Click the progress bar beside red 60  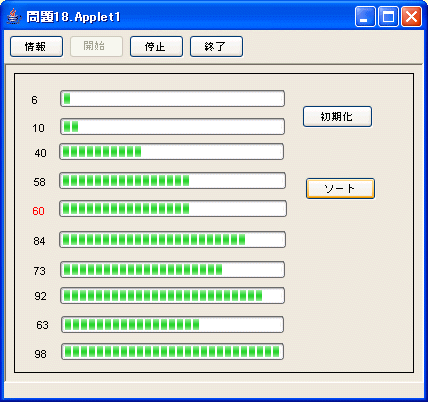tap(173, 209)
